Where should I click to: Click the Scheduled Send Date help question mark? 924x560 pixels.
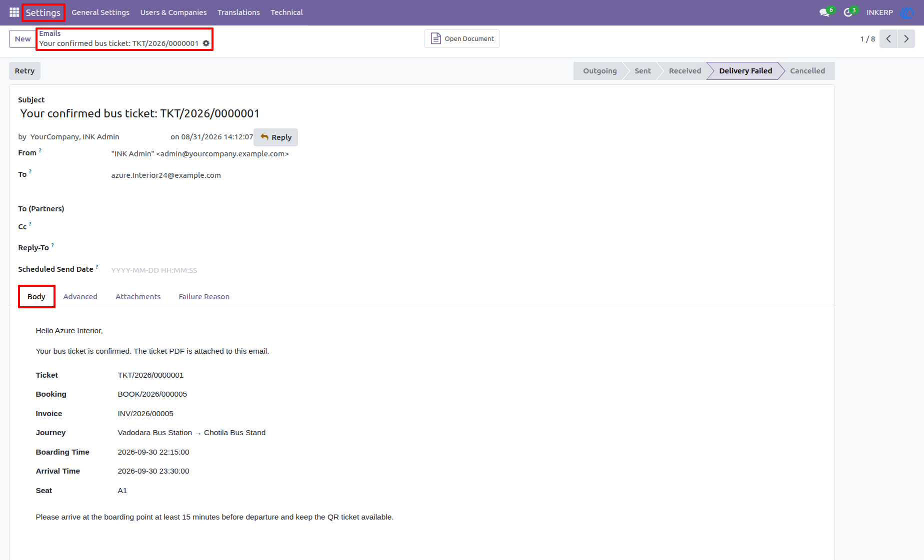tap(97, 266)
